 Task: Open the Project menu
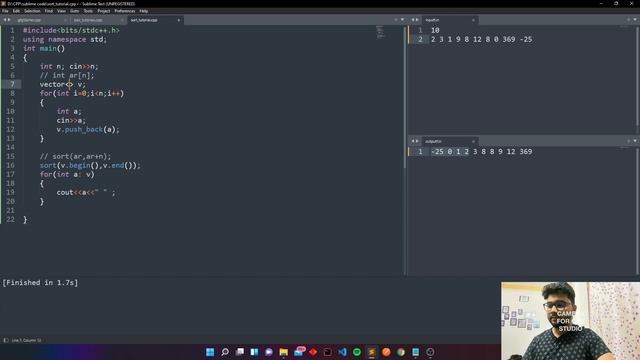click(104, 11)
